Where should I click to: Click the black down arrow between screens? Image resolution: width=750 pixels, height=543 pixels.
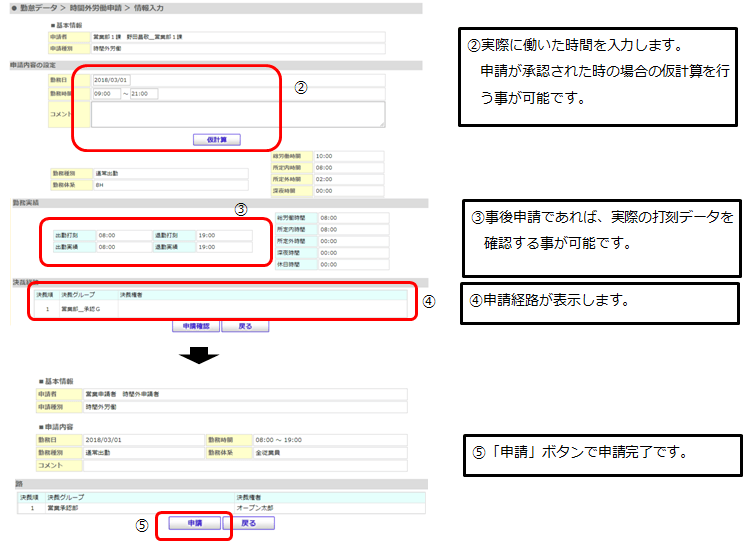click(x=199, y=355)
